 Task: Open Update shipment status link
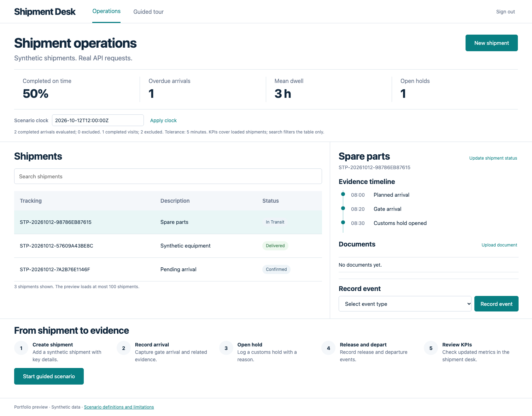493,158
